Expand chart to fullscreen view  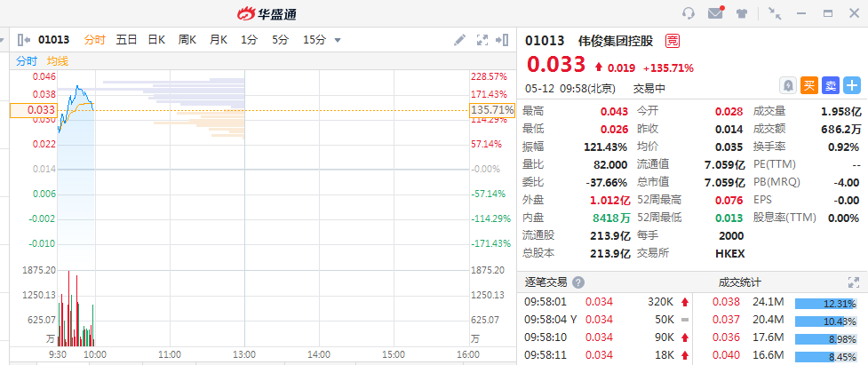click(483, 40)
